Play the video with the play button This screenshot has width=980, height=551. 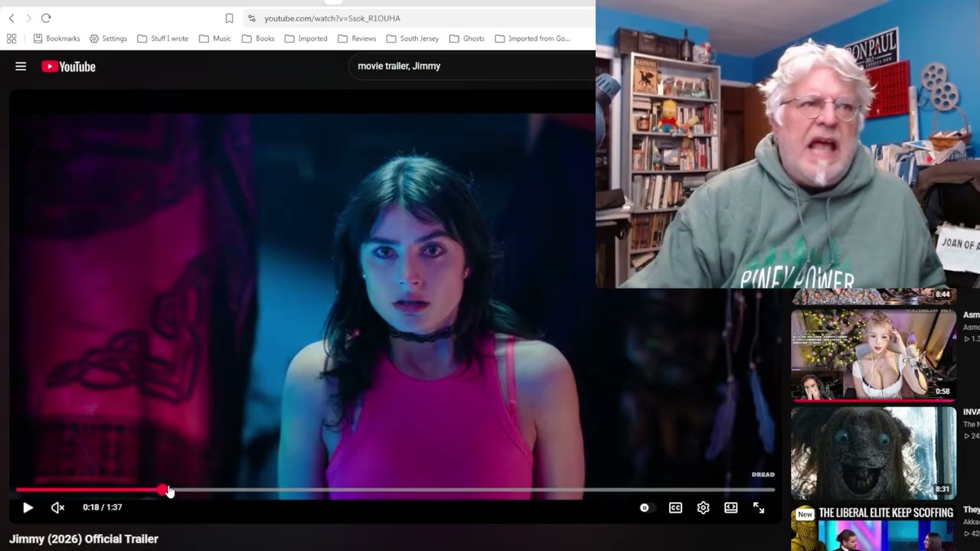pyautogui.click(x=28, y=507)
